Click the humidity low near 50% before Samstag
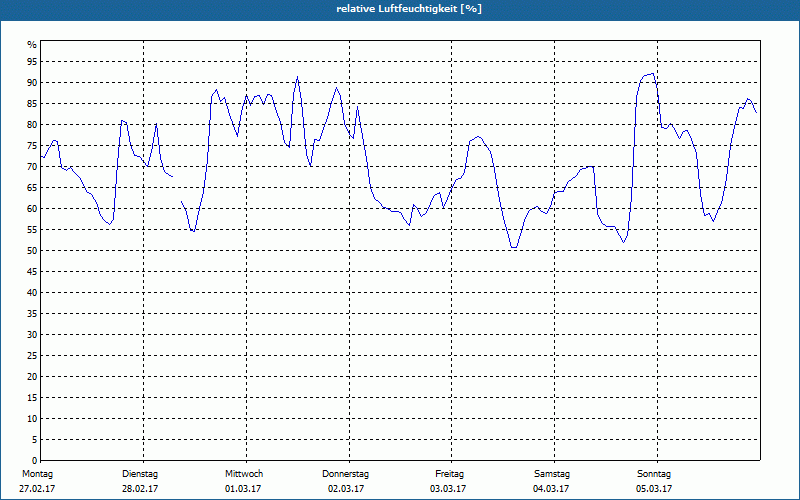Screen dimensions: 800x500 (x=514, y=247)
